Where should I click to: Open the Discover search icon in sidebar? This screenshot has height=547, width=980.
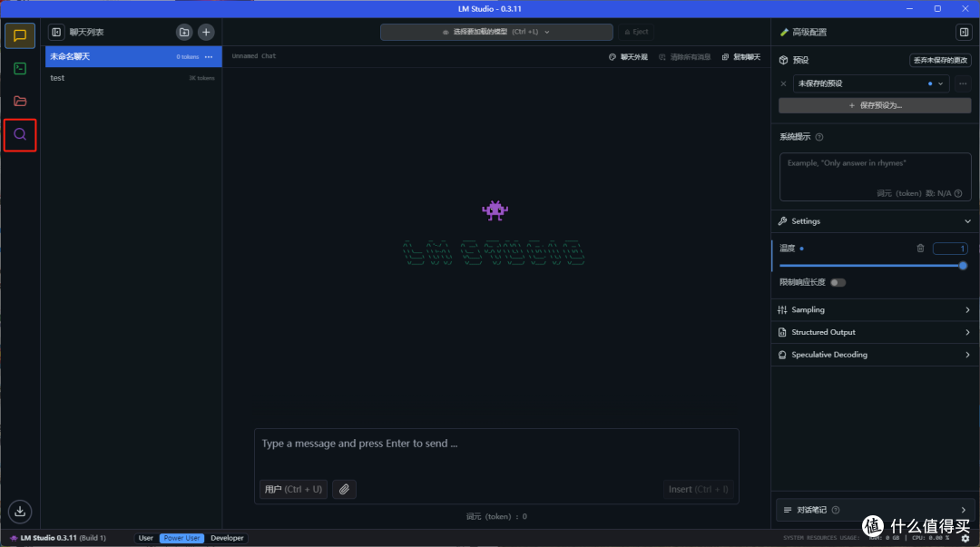[x=20, y=134]
